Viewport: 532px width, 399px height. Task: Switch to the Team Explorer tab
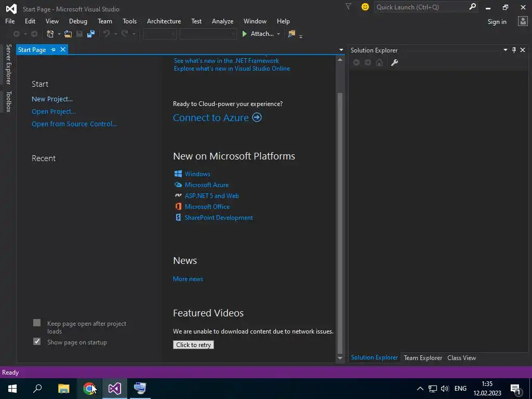423,357
